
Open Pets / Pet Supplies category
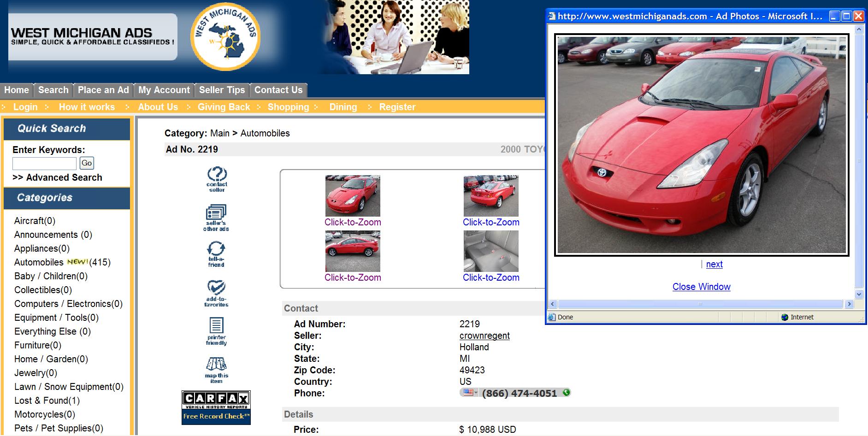(x=59, y=428)
